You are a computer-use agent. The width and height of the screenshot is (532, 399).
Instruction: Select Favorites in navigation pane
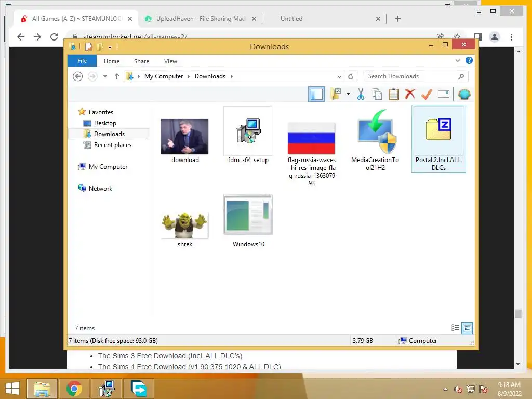[x=101, y=112]
